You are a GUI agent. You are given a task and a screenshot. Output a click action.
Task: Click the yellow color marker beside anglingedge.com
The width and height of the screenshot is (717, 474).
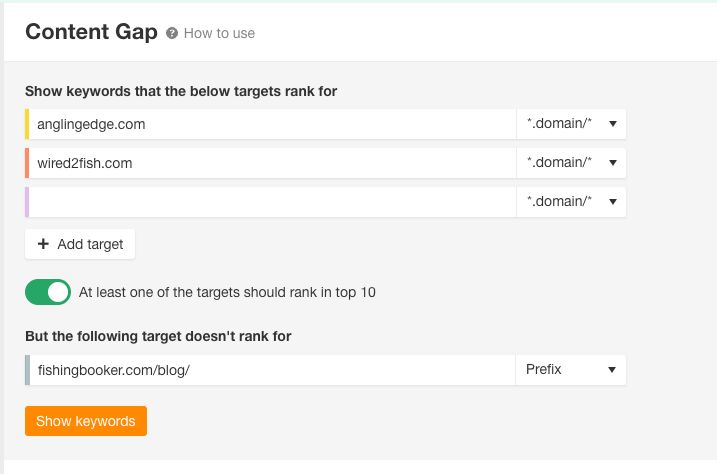28,124
